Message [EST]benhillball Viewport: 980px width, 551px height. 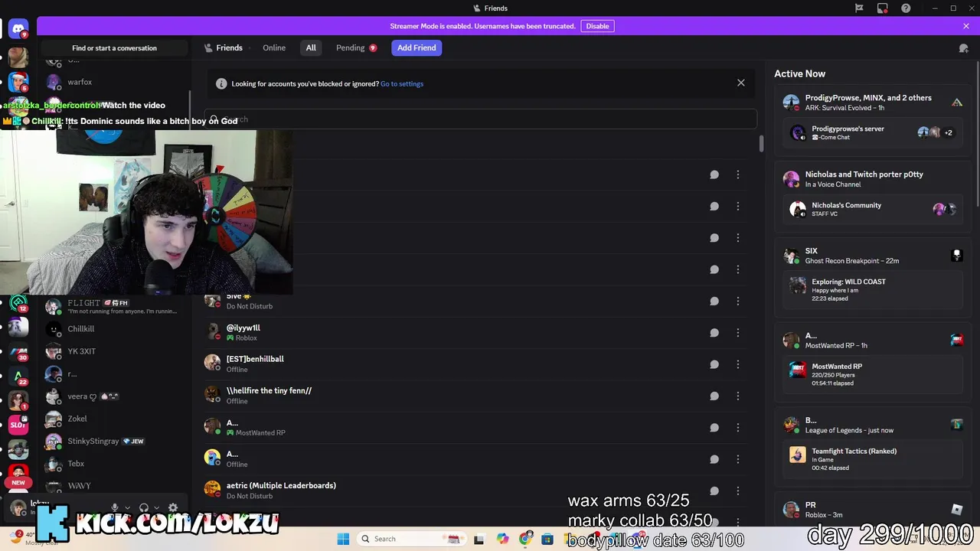click(714, 364)
